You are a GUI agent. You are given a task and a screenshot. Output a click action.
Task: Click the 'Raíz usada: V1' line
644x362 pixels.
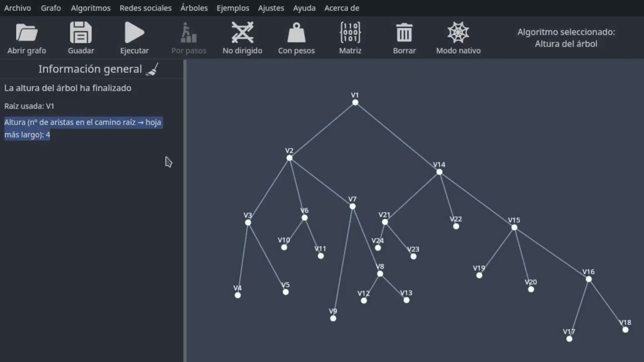point(29,106)
